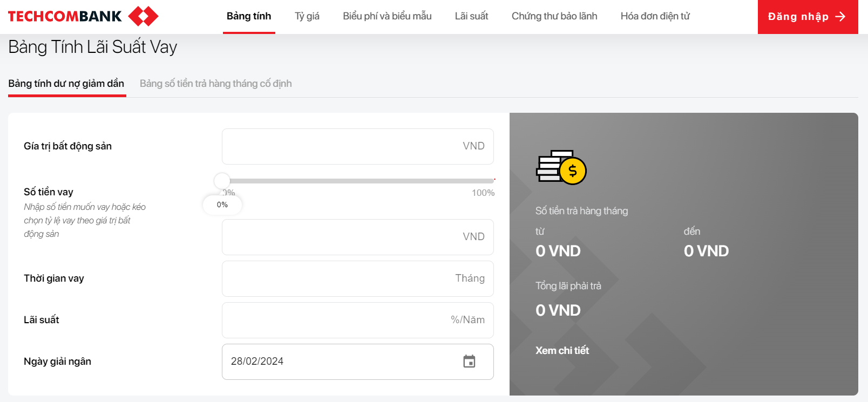
Task: Click the 0 VND value under từ
Action: click(x=558, y=251)
